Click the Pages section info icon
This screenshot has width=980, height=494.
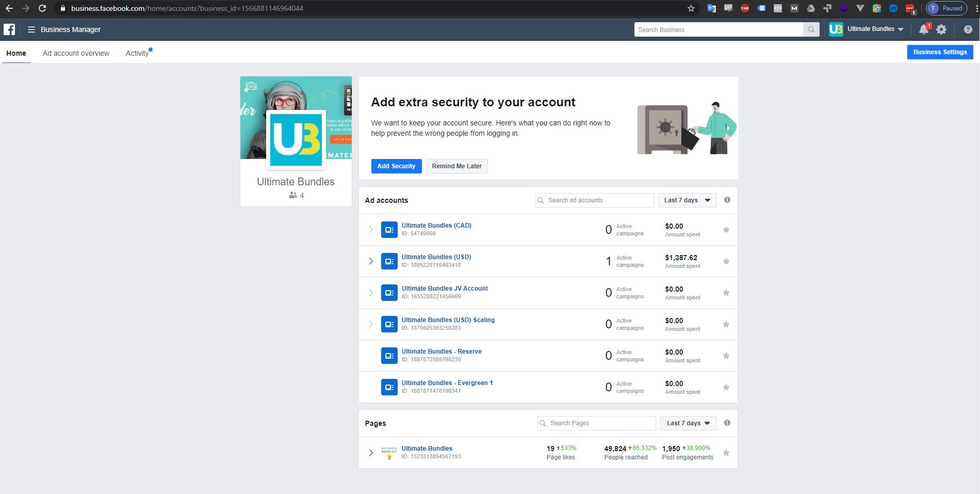click(727, 423)
